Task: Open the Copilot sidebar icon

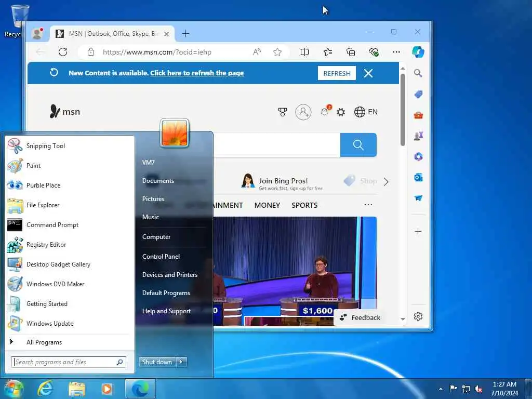Action: click(418, 52)
